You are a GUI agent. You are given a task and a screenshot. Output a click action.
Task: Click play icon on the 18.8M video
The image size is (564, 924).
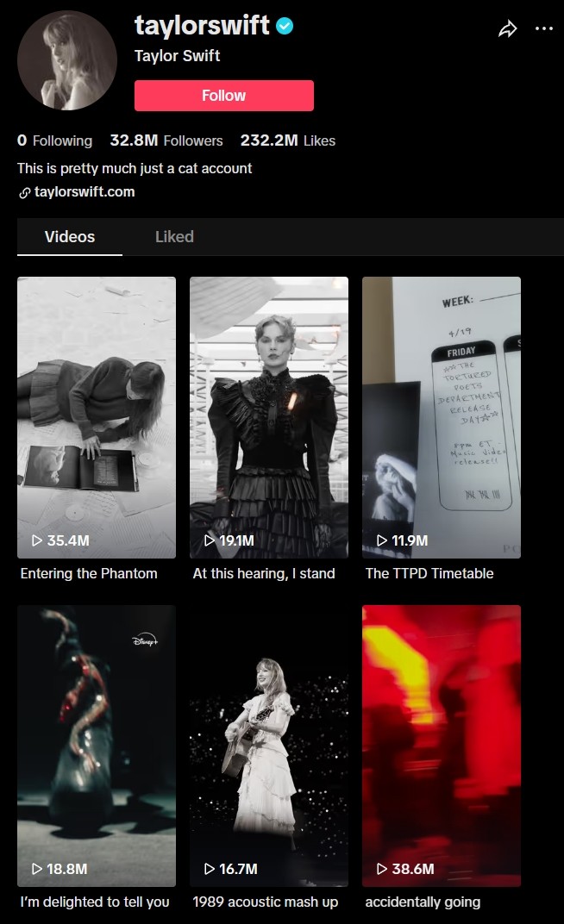click(x=36, y=869)
